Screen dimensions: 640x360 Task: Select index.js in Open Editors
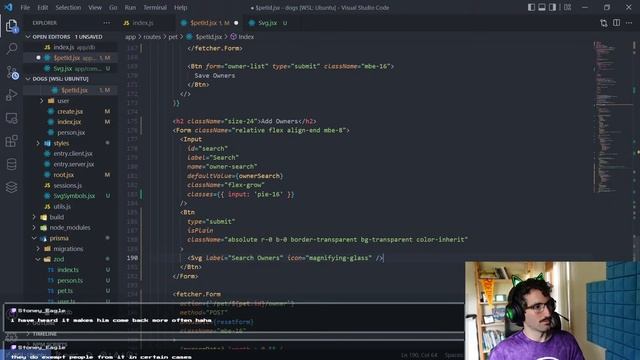[70, 47]
